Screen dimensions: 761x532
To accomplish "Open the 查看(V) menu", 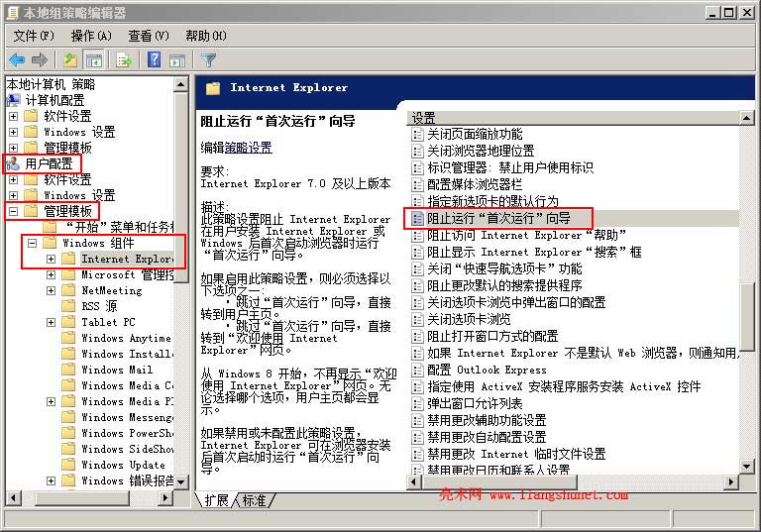I will pyautogui.click(x=149, y=36).
